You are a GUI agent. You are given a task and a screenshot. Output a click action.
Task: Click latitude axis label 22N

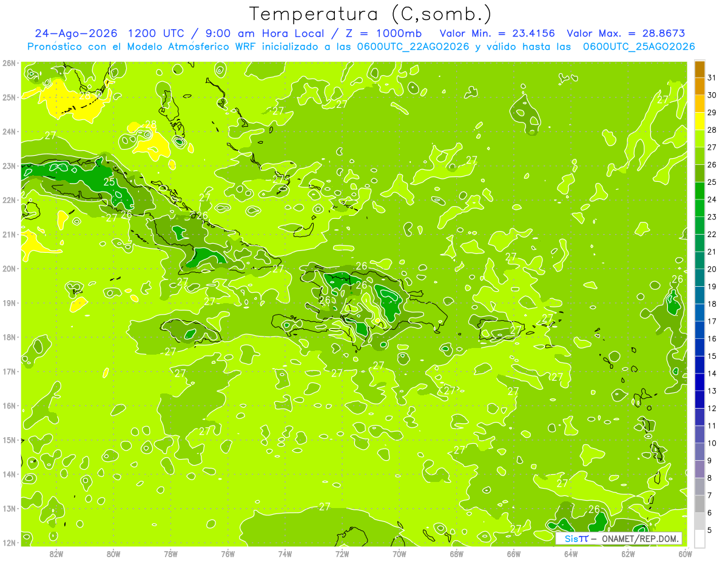pyautogui.click(x=9, y=199)
